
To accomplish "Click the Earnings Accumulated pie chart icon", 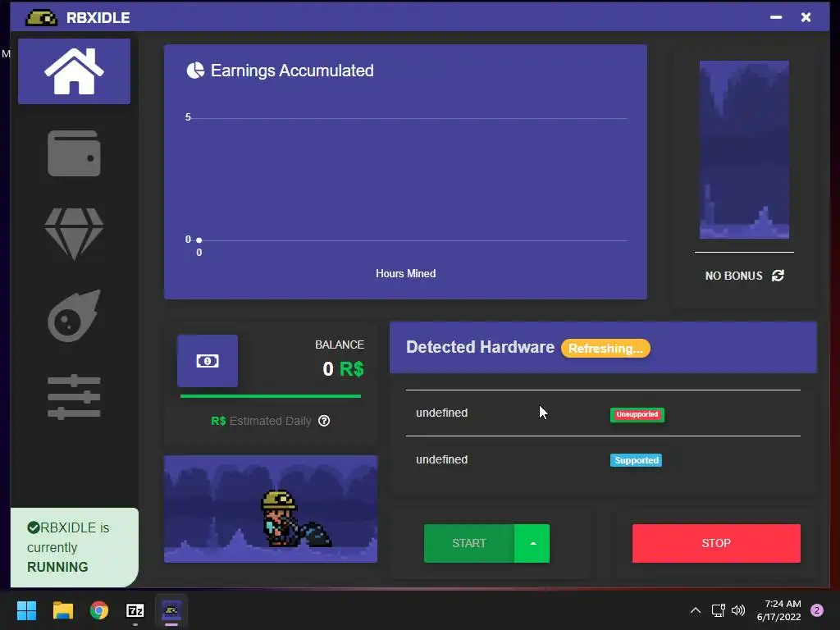I will click(195, 71).
